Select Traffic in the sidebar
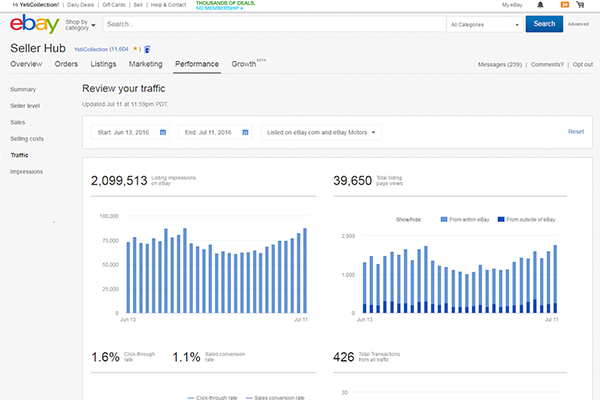Screen dimensions: 600x400 tap(20, 155)
